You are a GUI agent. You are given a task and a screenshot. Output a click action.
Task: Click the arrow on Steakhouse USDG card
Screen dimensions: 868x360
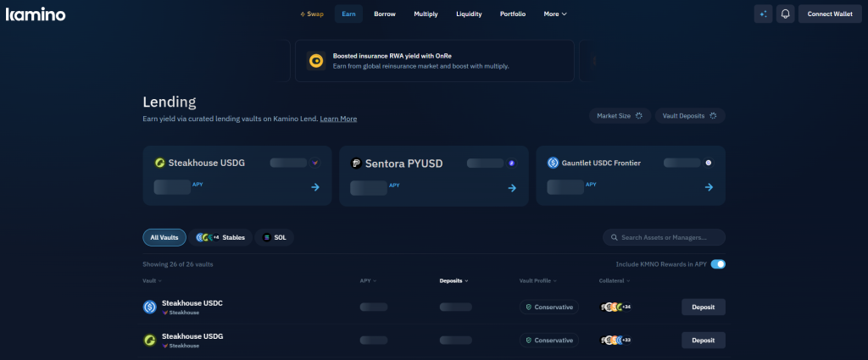[315, 187]
